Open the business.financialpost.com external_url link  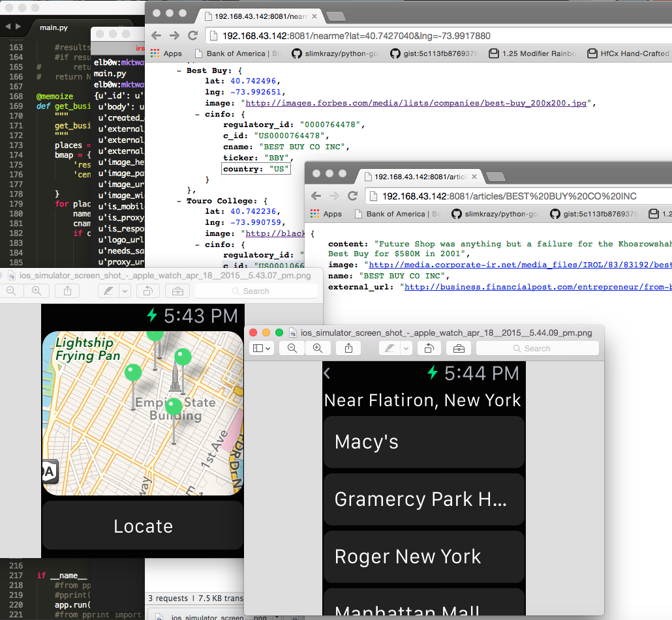538,287
